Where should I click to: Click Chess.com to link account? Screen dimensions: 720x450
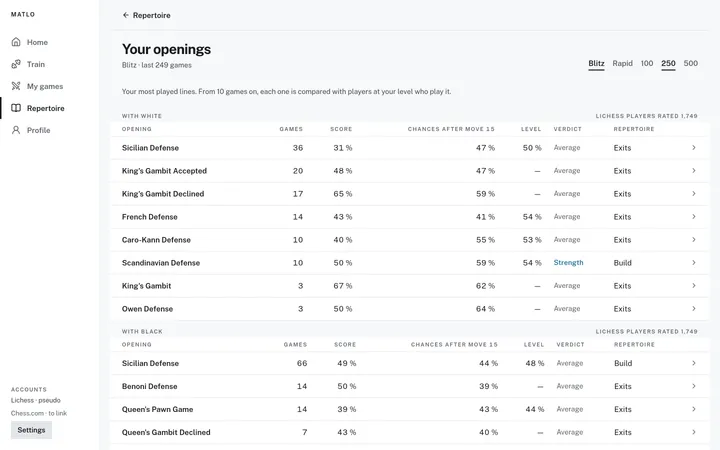tap(39, 413)
